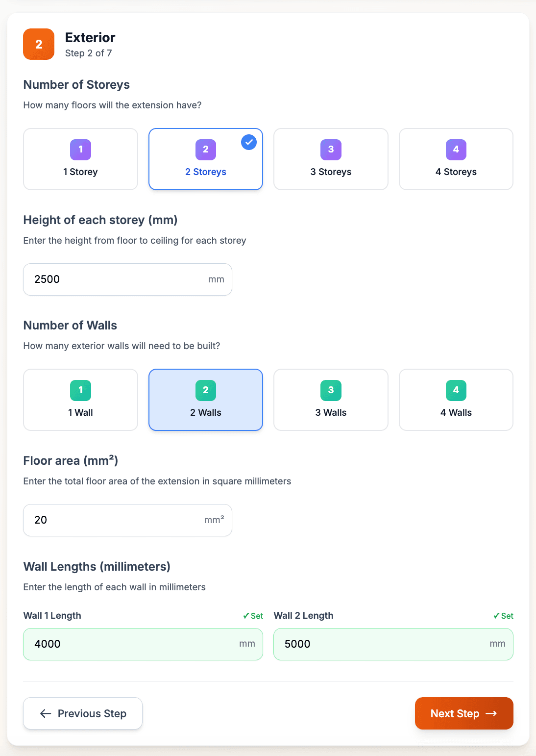The height and width of the screenshot is (756, 536).
Task: Click into the floor area input
Action: pos(118,520)
